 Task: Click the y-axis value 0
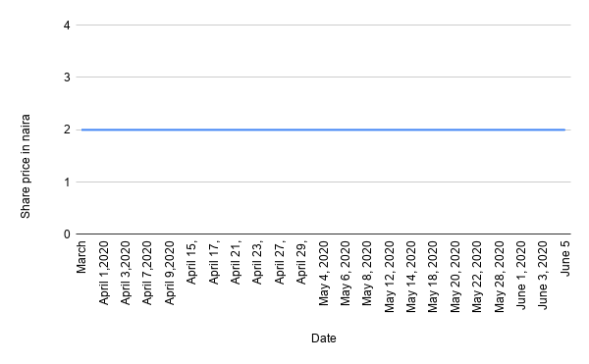pyautogui.click(x=67, y=234)
